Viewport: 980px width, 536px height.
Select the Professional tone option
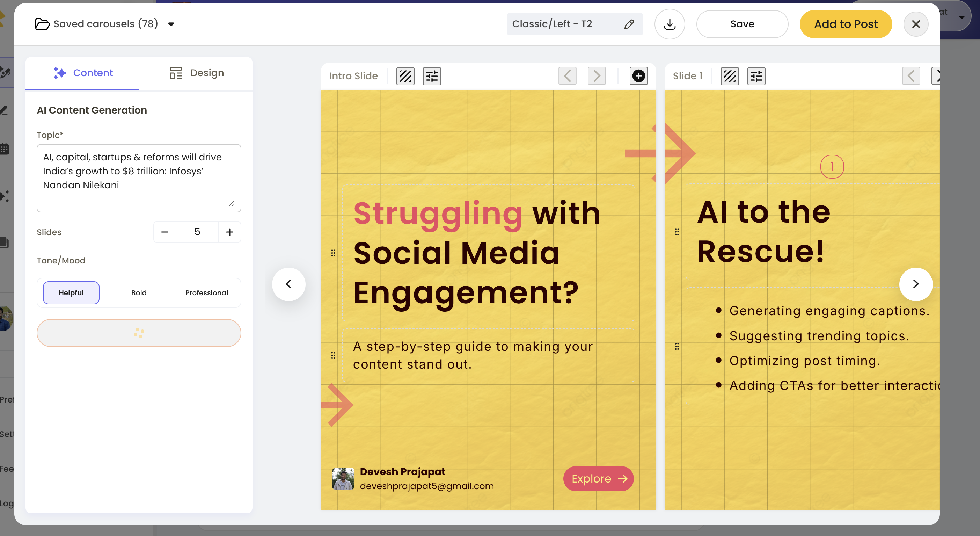click(x=206, y=292)
